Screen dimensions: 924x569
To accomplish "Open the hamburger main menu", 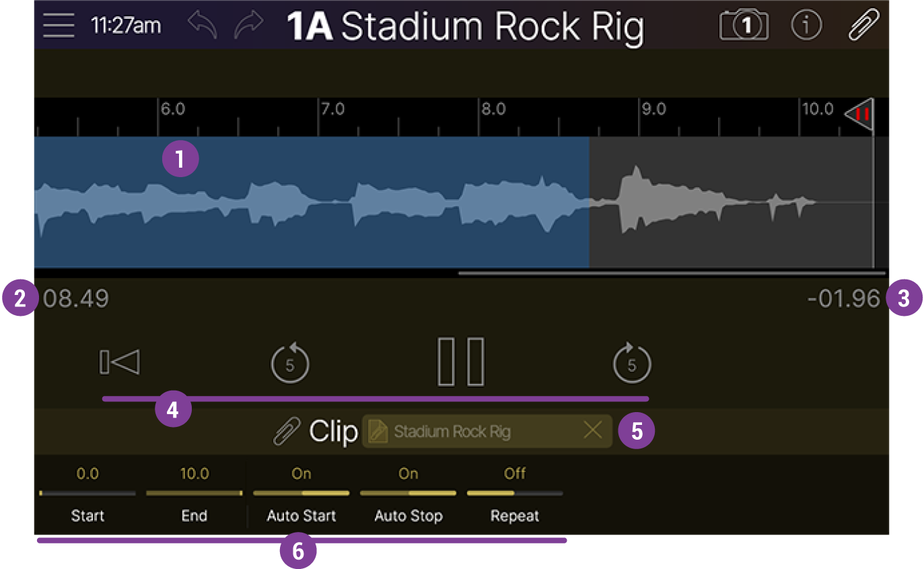I will pos(59,26).
